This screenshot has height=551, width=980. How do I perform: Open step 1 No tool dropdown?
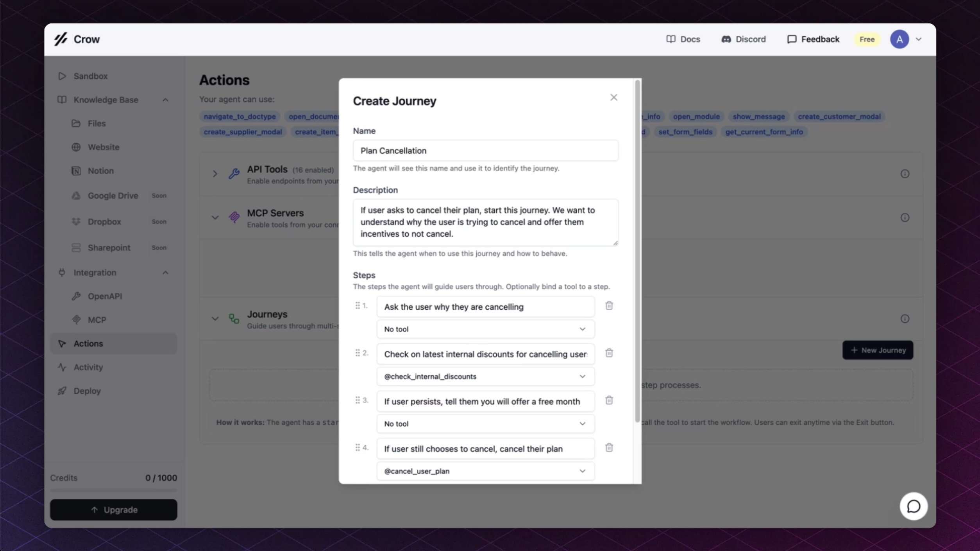pyautogui.click(x=485, y=329)
